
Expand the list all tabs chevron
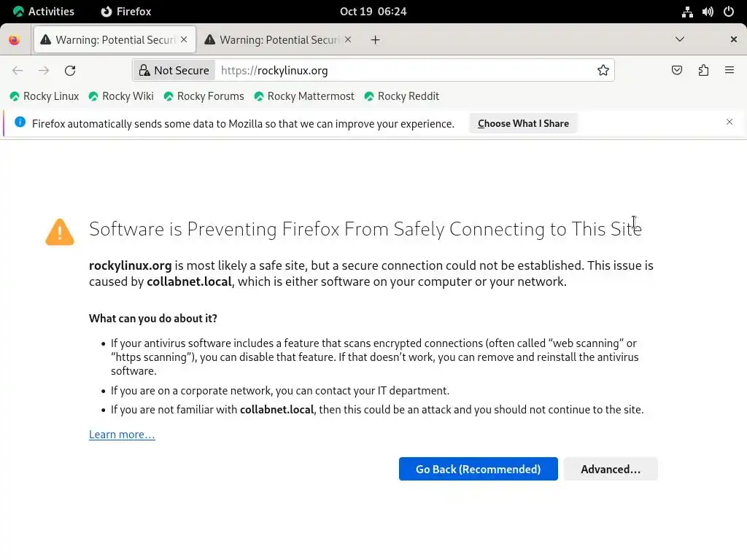pyautogui.click(x=679, y=39)
